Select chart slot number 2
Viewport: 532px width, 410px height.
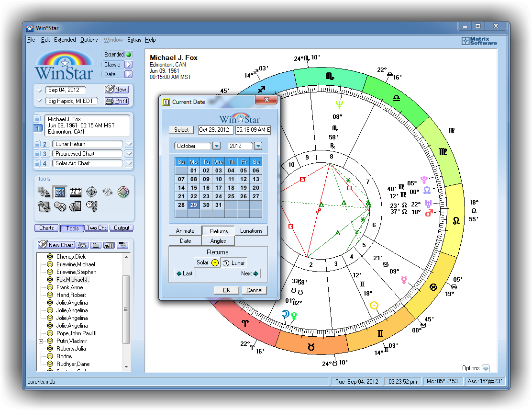pyautogui.click(x=45, y=144)
